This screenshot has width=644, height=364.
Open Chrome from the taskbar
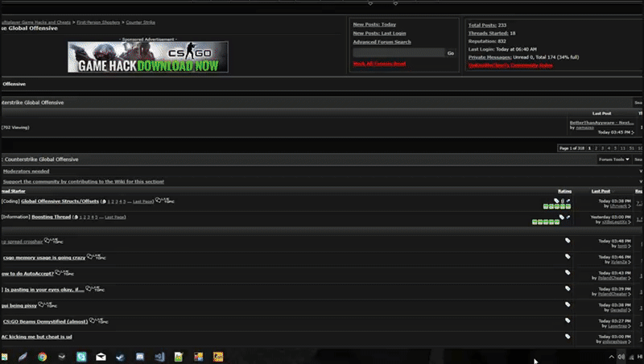(43, 357)
